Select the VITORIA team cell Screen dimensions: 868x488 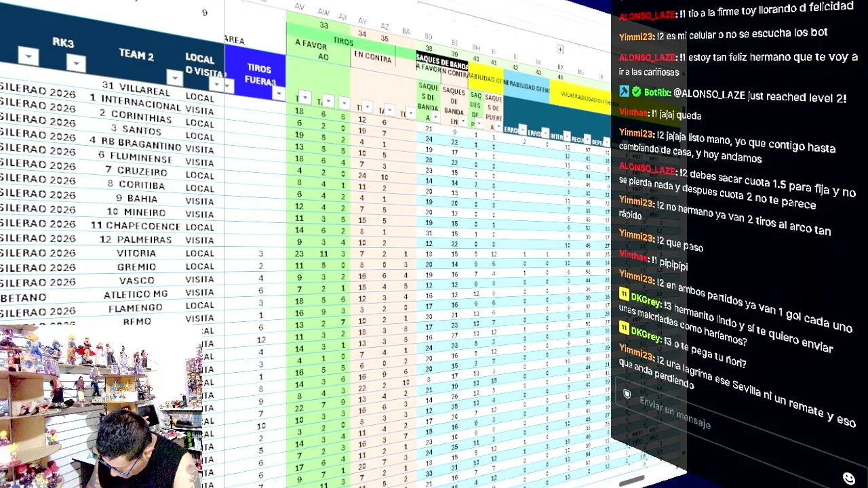[136, 253]
